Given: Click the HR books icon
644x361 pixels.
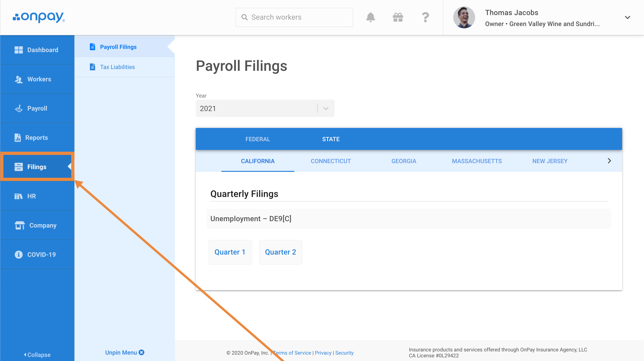Looking at the screenshot, I should tap(18, 196).
